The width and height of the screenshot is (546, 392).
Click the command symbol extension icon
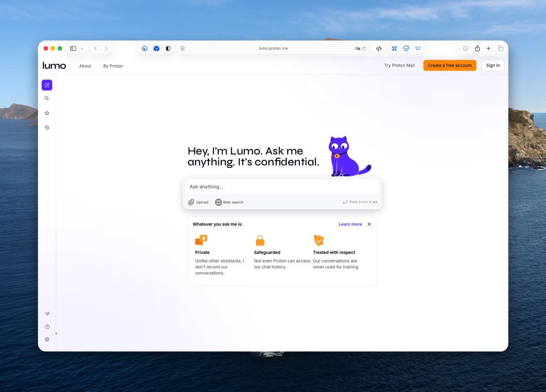[394, 49]
